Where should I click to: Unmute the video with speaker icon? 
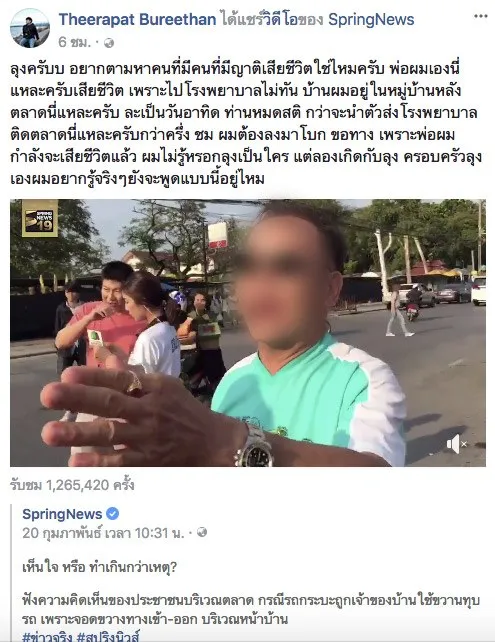457,444
